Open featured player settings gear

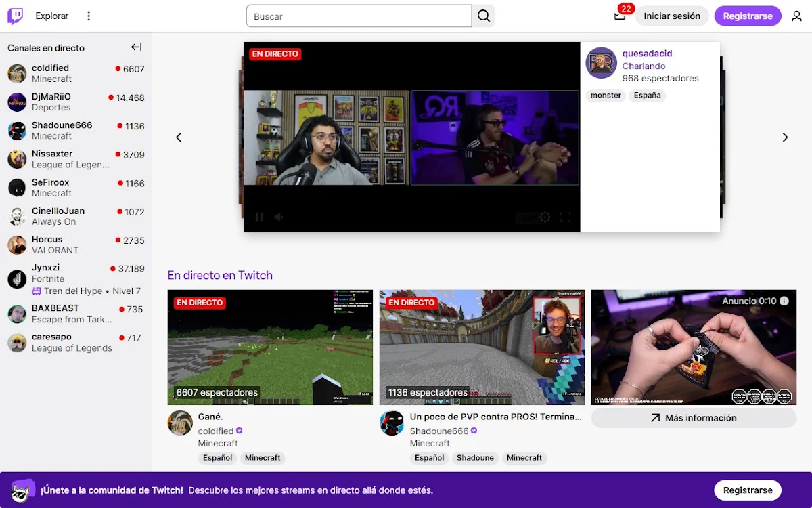[545, 217]
